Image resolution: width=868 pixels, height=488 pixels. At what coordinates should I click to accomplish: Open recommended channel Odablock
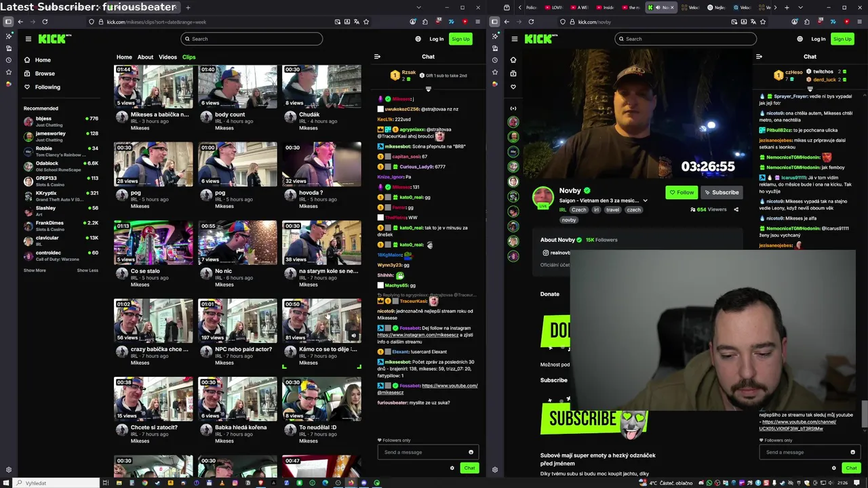click(61, 166)
